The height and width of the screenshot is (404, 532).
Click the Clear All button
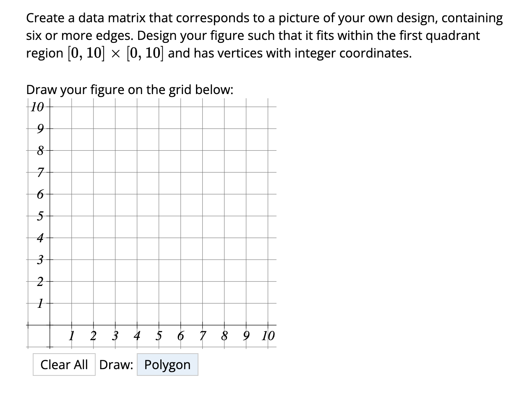coord(64,365)
